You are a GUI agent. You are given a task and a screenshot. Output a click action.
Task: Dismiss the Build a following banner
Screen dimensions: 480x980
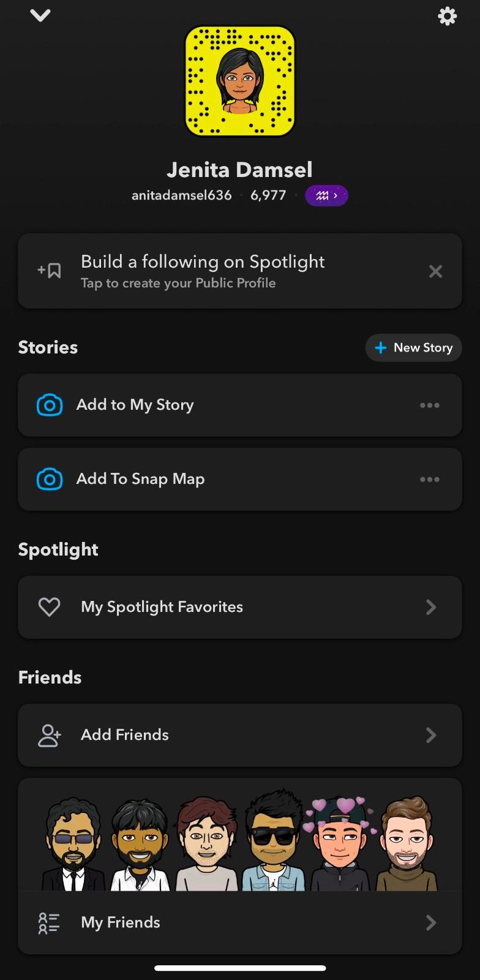[435, 271]
